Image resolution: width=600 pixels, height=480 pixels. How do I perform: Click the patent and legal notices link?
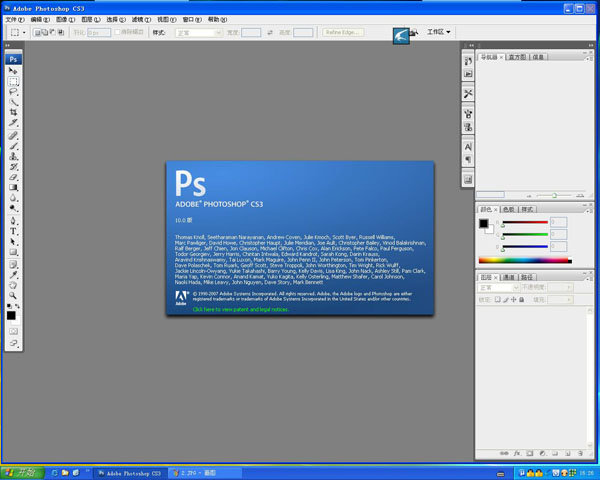[241, 310]
